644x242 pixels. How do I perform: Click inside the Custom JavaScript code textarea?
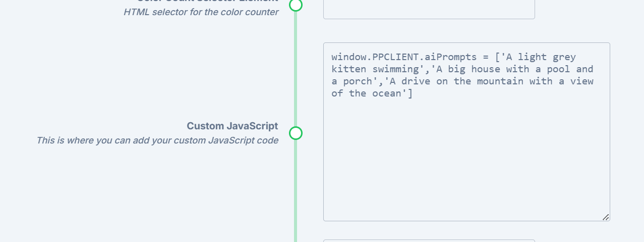(466, 132)
